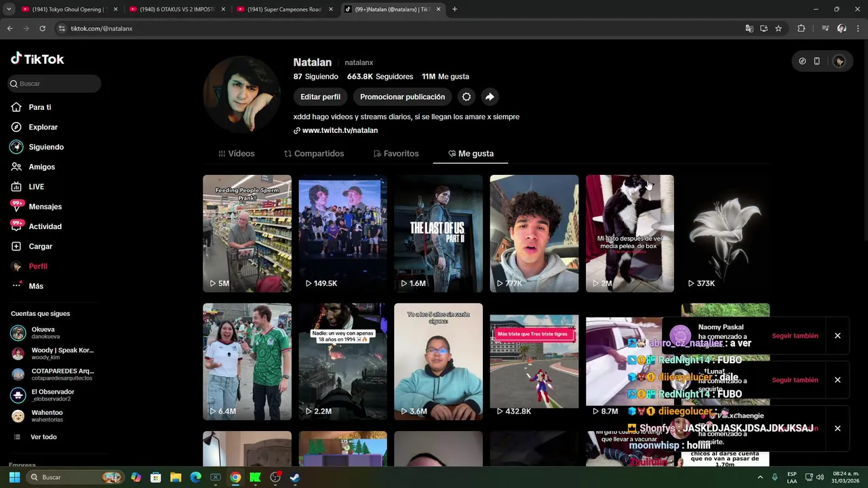Open File Explorer from taskbar
The width and height of the screenshot is (868, 488).
(176, 477)
